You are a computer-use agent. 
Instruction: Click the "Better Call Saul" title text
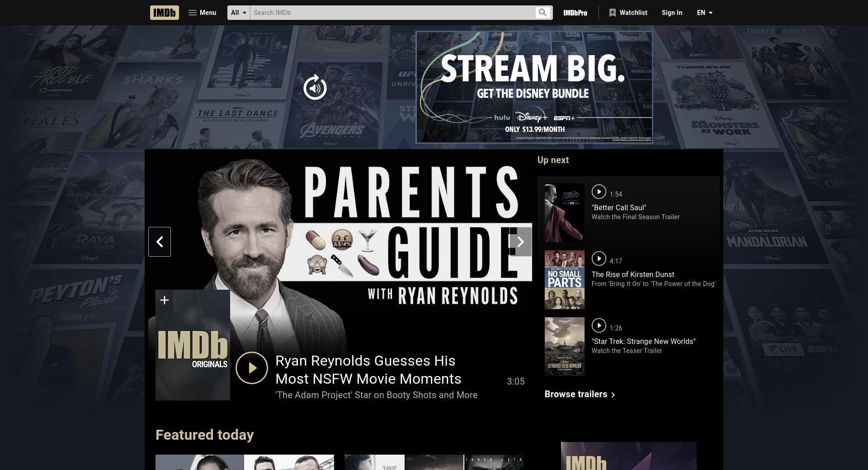619,207
